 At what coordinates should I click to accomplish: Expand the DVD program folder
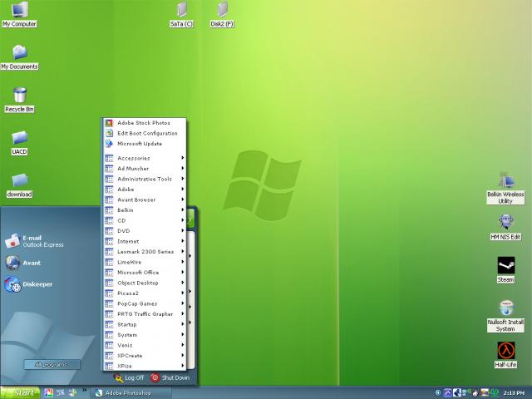(144, 231)
